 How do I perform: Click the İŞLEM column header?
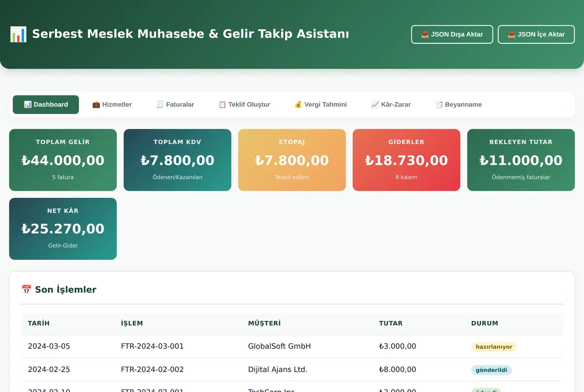pyautogui.click(x=132, y=323)
